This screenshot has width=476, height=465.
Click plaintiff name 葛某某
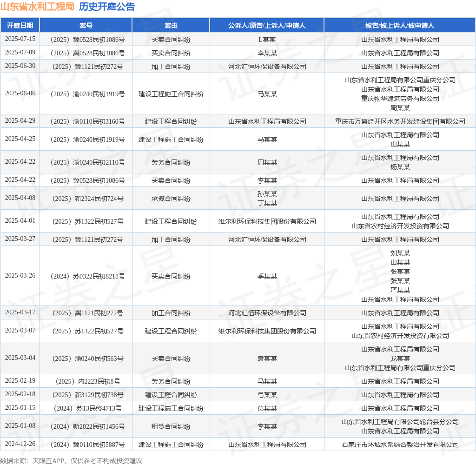click(x=267, y=409)
